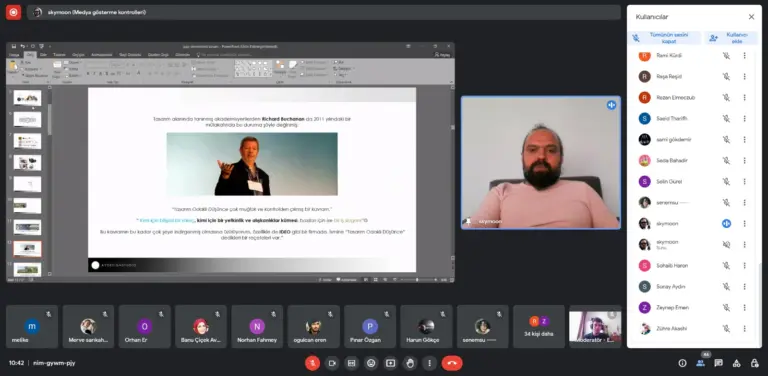The width and height of the screenshot is (768, 376).
Task: Click mute icon next to Sohaib Haron
Action: click(726, 265)
